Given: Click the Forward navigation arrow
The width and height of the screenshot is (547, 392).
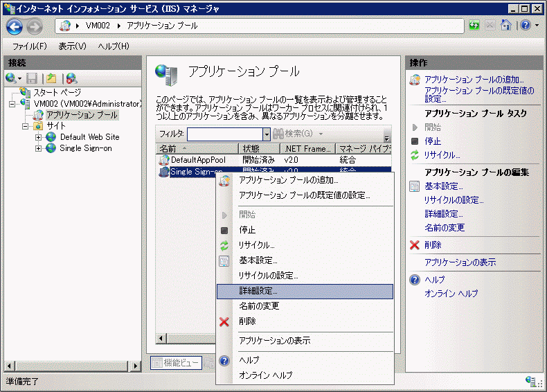Looking at the screenshot, I should tap(35, 27).
